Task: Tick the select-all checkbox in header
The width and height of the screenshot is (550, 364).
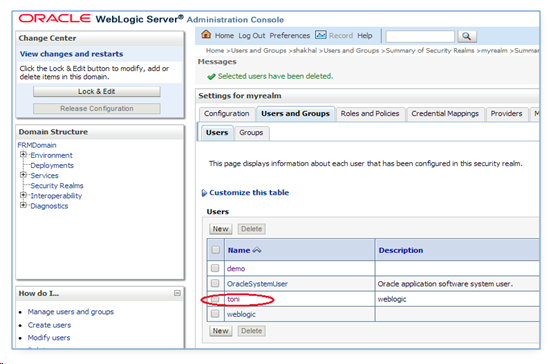Action: (215, 250)
